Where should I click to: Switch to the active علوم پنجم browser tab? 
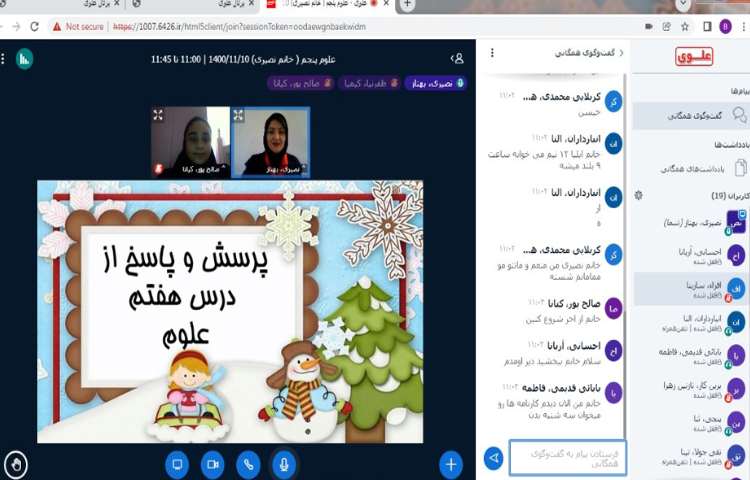click(x=327, y=4)
